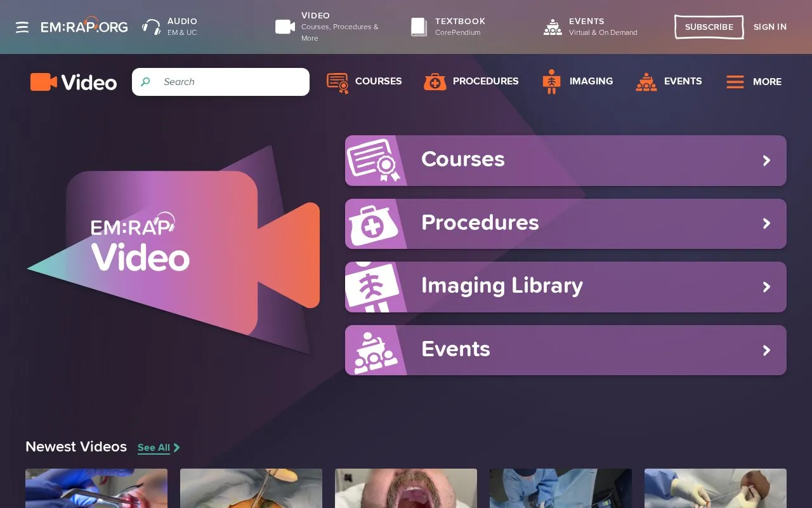Screen dimensions: 812x508
Task: Click the orange Video logo
Action: (74, 82)
